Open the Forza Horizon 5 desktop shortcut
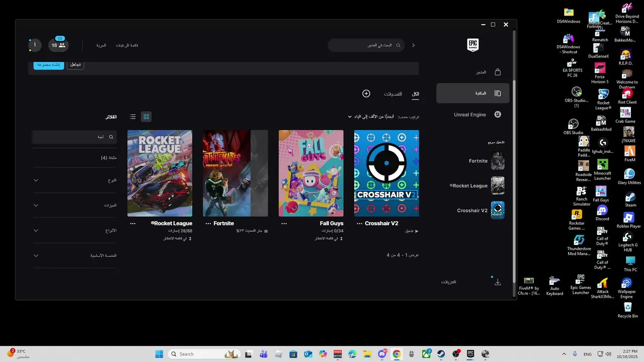 click(x=600, y=73)
